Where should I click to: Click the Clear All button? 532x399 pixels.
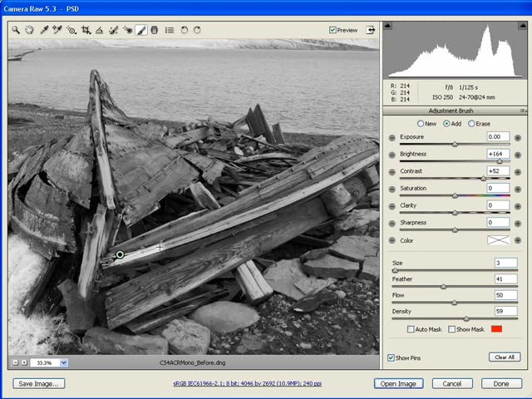tap(505, 357)
